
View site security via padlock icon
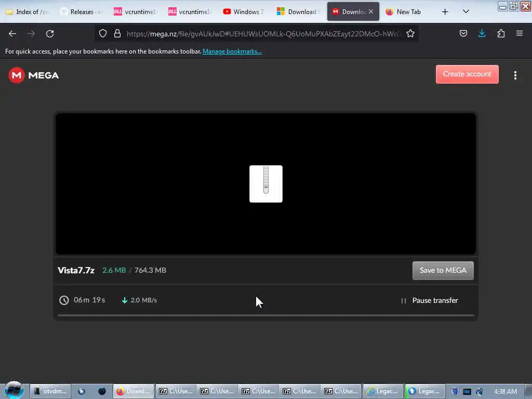[117, 33]
